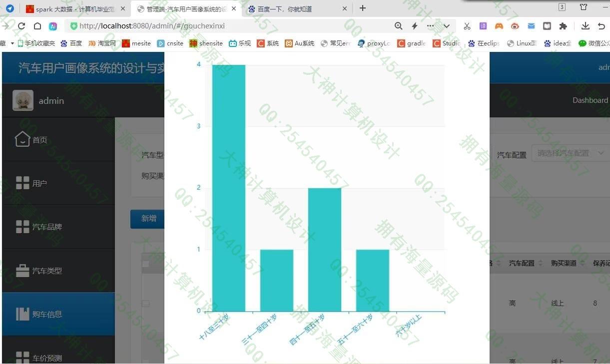Open the bookmark-reader extension icon
This screenshot has width=610, height=364.
547,26
